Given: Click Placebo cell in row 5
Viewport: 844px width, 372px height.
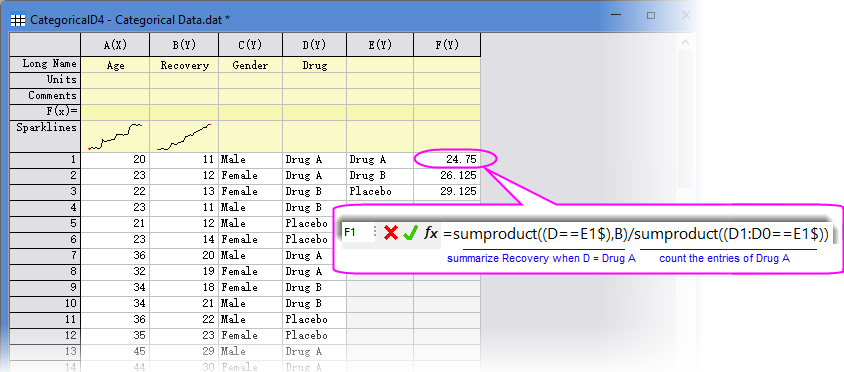Looking at the screenshot, I should tap(314, 223).
